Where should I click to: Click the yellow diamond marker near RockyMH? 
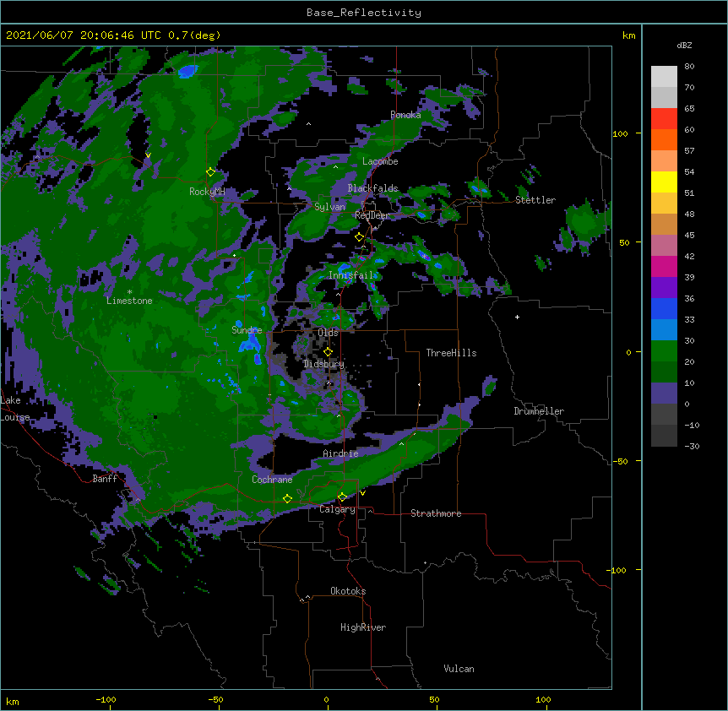[210, 172]
